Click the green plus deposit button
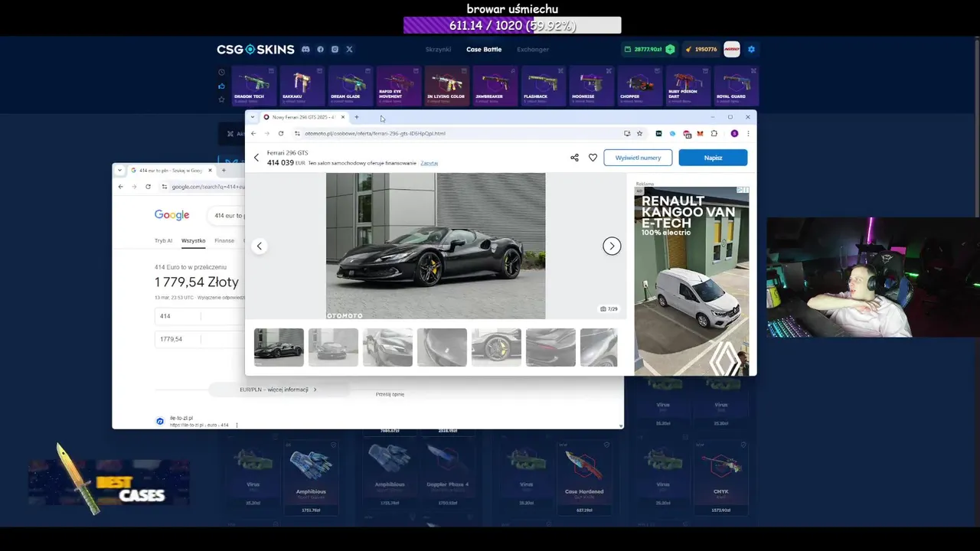Screen dimensions: 980x551 pyautogui.click(x=670, y=49)
